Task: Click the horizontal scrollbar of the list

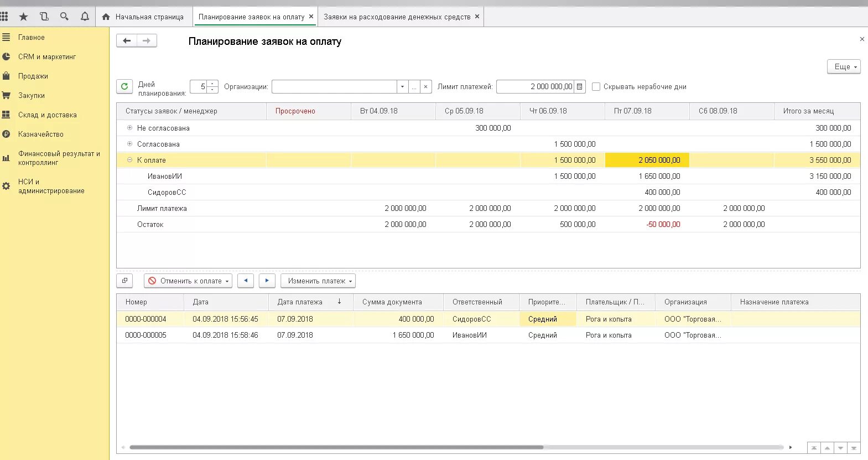Action: [336, 447]
